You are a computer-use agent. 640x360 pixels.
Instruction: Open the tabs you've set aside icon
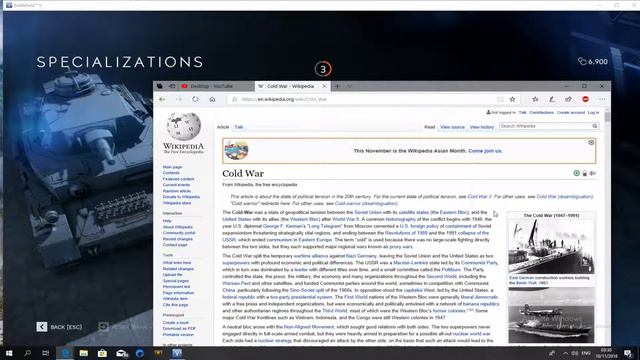160,86
